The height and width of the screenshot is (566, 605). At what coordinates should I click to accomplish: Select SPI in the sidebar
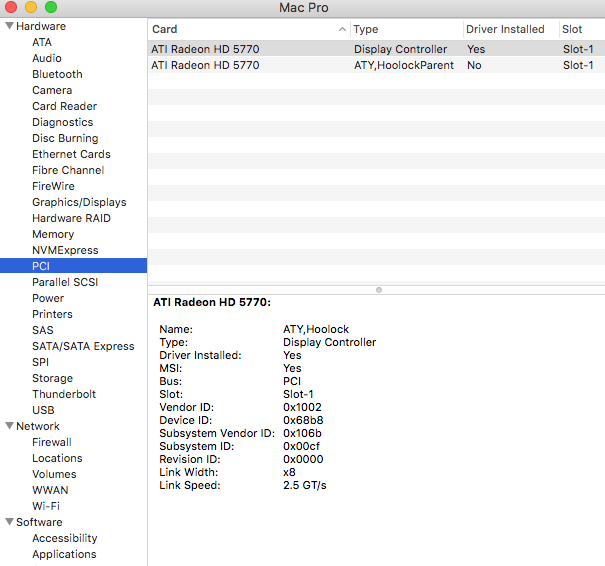40,362
